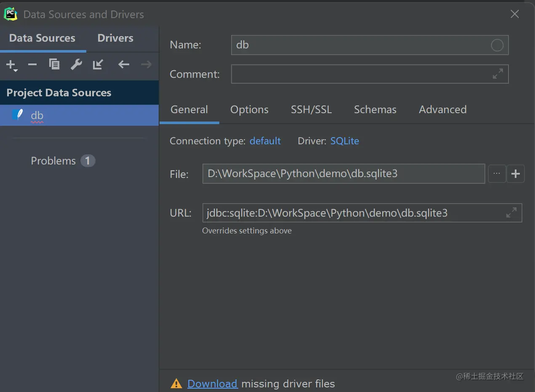
Task: Add a new data source with plus icon
Action: (11, 65)
